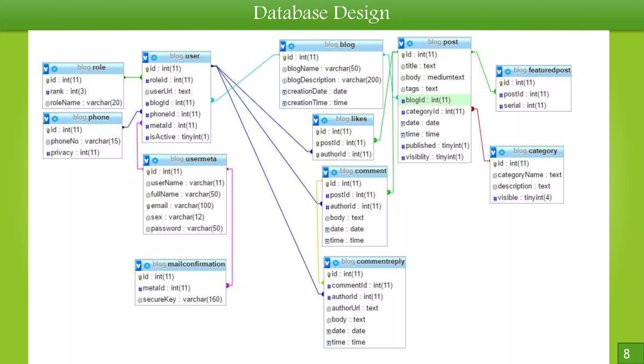The height and width of the screenshot is (364, 644).
Task: Collapse the blog mailconfirmation table columns
Action: [x=138, y=265]
